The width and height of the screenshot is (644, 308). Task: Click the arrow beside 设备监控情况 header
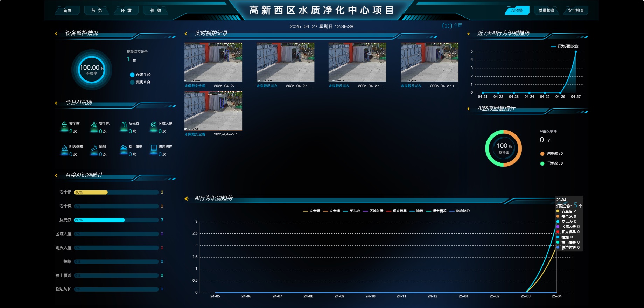point(56,34)
